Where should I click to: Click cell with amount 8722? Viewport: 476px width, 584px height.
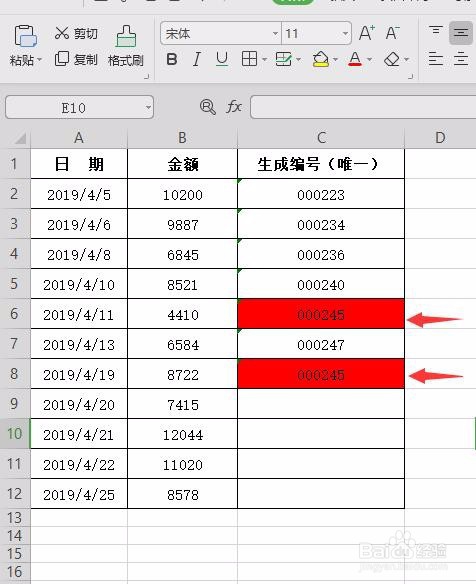coord(183,374)
